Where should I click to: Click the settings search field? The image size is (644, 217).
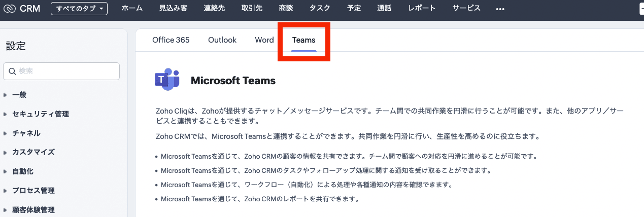pyautogui.click(x=61, y=71)
